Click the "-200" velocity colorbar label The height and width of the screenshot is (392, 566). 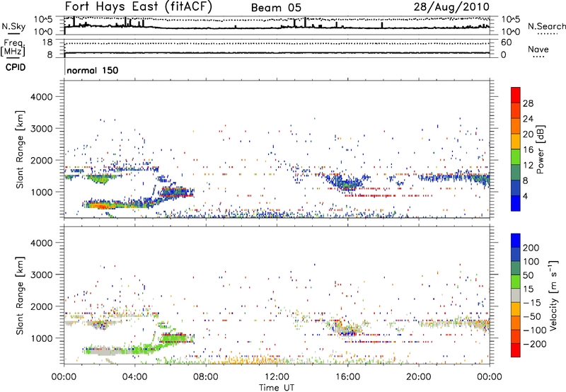tap(535, 344)
